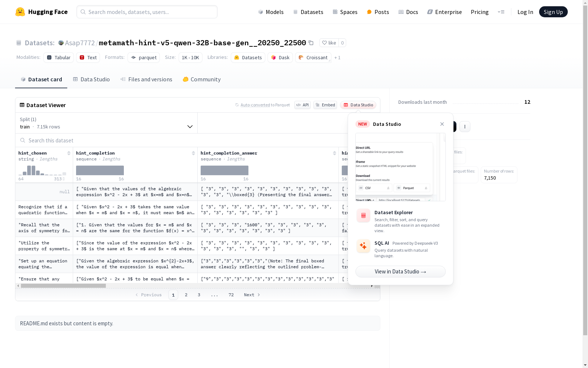The width and height of the screenshot is (588, 368).
Task: Copy dataset name with the copy icon
Action: pos(311,43)
